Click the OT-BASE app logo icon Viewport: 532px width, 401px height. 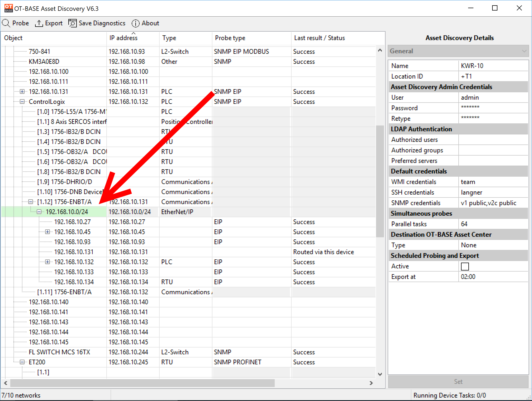pos(8,8)
